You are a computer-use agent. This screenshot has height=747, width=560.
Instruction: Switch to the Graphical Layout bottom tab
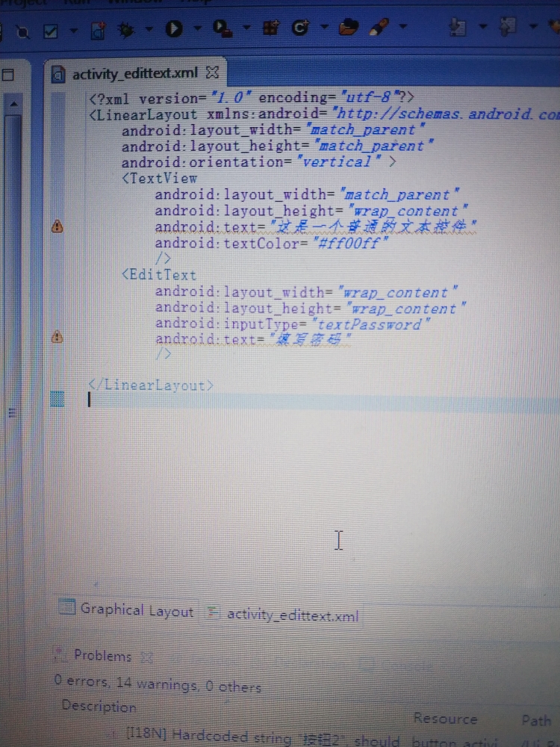coord(126,610)
